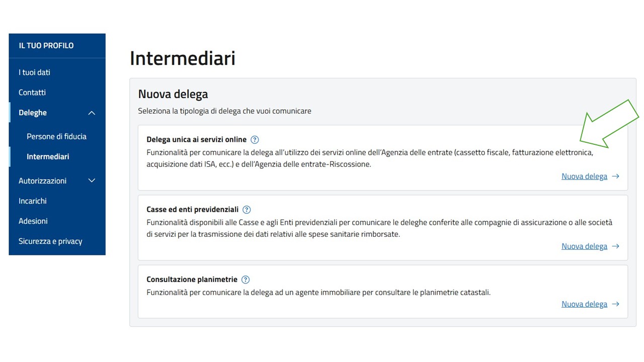644x362 pixels.
Task: Select Persone di fiducia submenu item
Action: (x=56, y=137)
